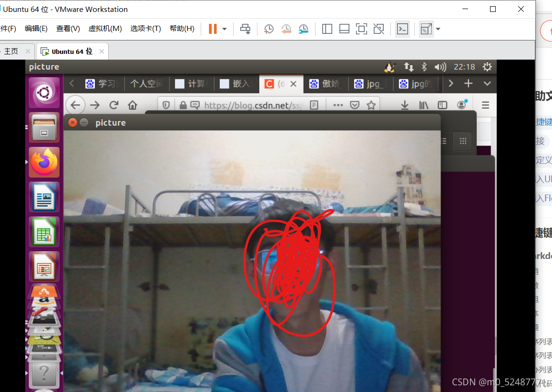Launch the Files manager from the Ubuntu launcher
Screen dimensions: 552x392
(44, 127)
